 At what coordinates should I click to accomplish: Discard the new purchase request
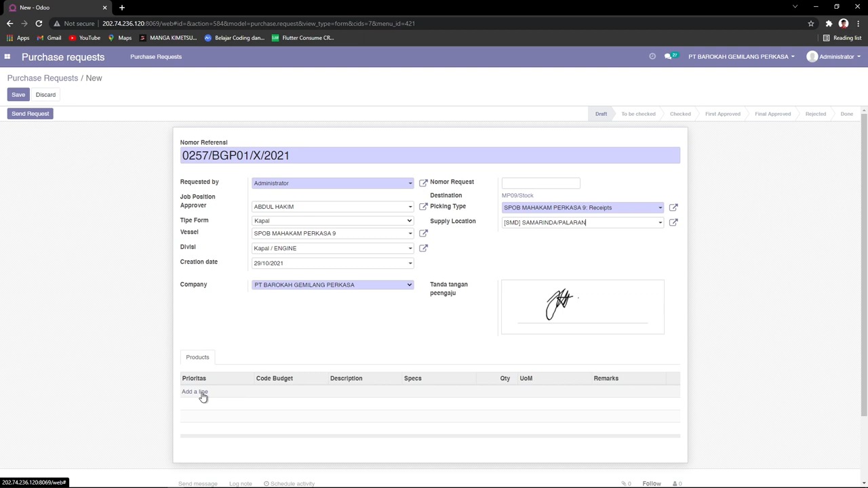click(45, 95)
